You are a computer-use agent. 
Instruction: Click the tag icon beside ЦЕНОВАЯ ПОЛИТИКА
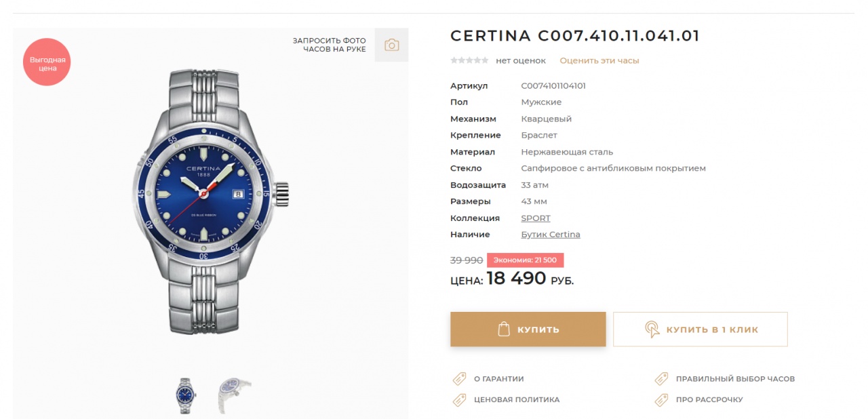tap(459, 400)
